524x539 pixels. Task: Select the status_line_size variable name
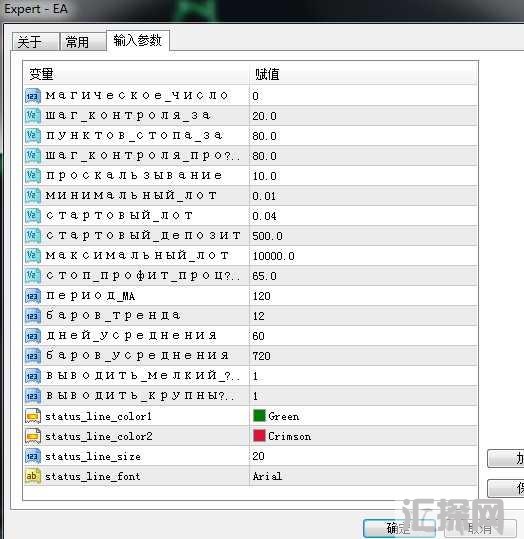[93, 456]
